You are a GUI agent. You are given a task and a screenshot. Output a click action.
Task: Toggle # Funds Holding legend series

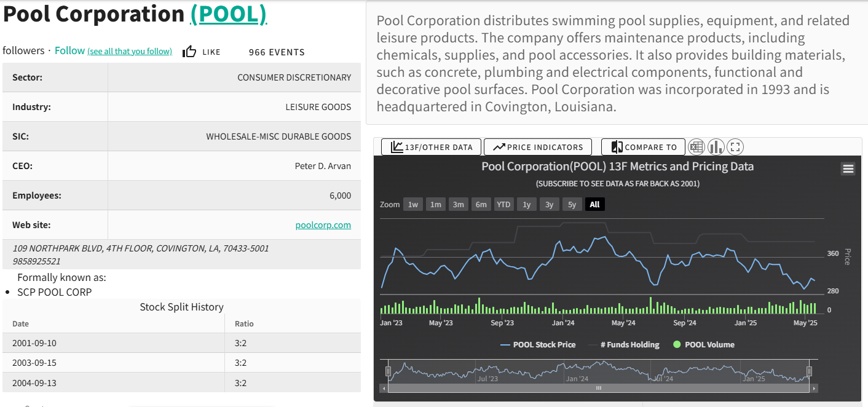623,345
